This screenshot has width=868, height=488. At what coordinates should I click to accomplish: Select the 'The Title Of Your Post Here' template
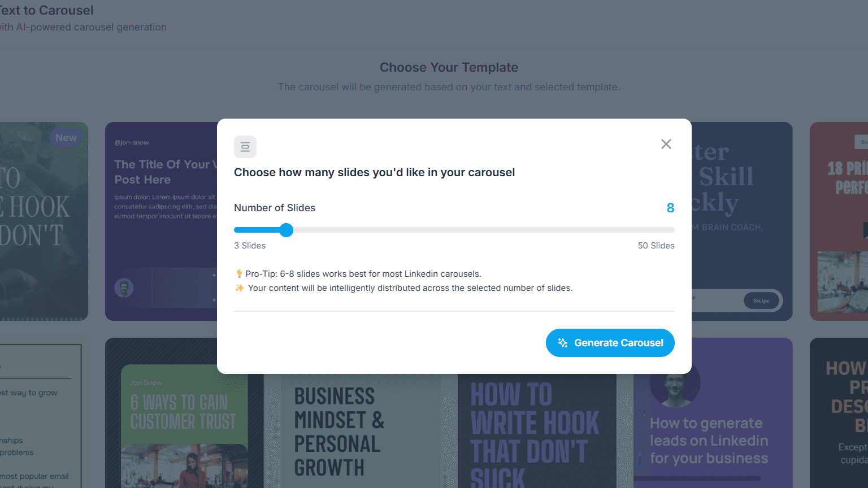tap(161, 221)
